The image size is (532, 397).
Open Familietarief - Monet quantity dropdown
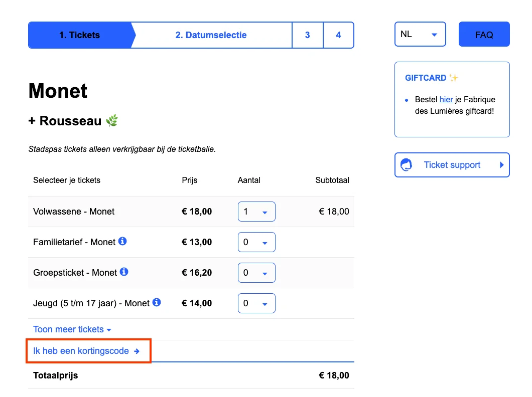(256, 242)
